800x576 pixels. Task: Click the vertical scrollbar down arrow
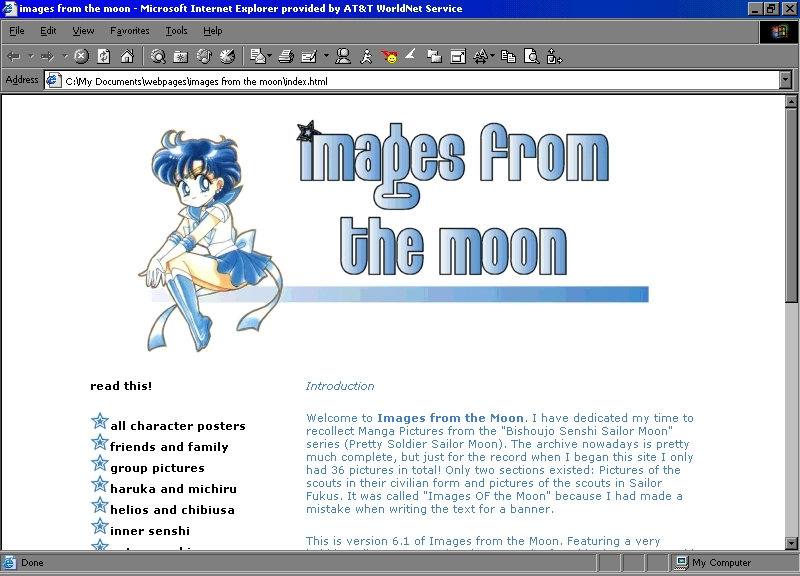pos(791,543)
